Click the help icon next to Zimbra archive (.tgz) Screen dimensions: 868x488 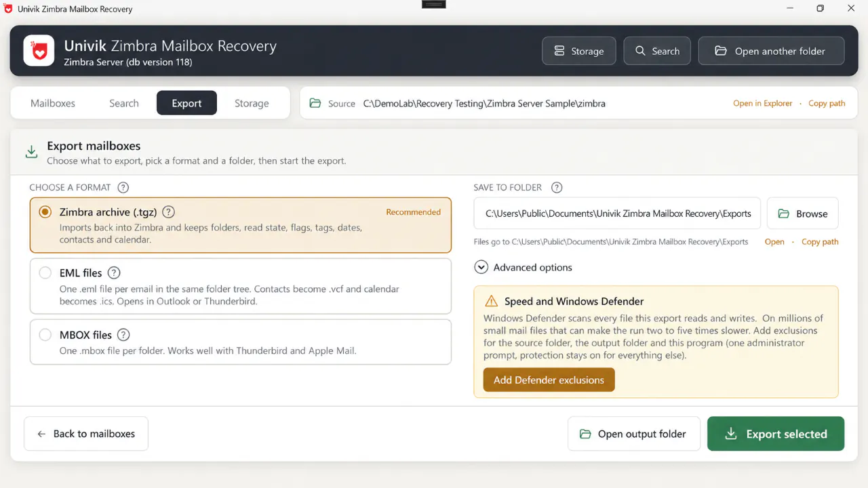coord(169,212)
